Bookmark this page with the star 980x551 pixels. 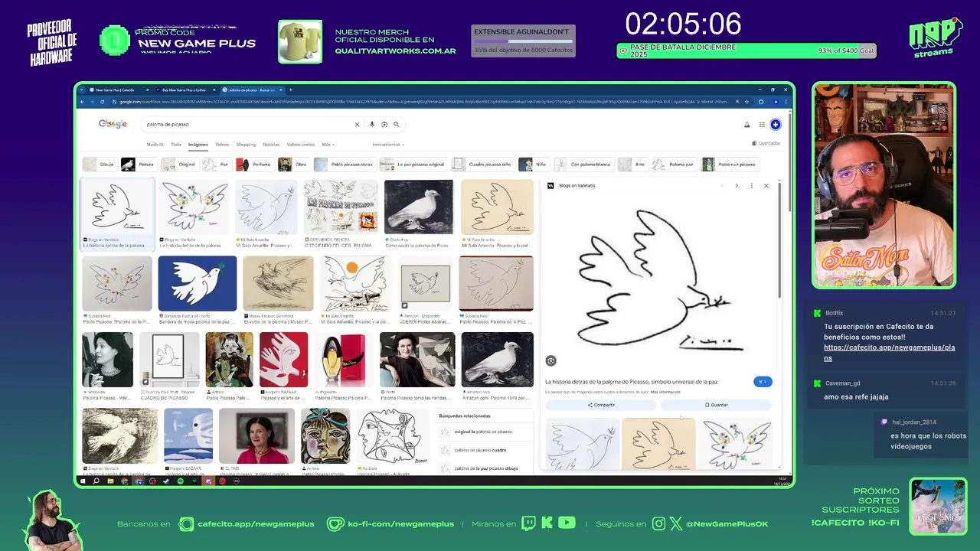coord(748,102)
